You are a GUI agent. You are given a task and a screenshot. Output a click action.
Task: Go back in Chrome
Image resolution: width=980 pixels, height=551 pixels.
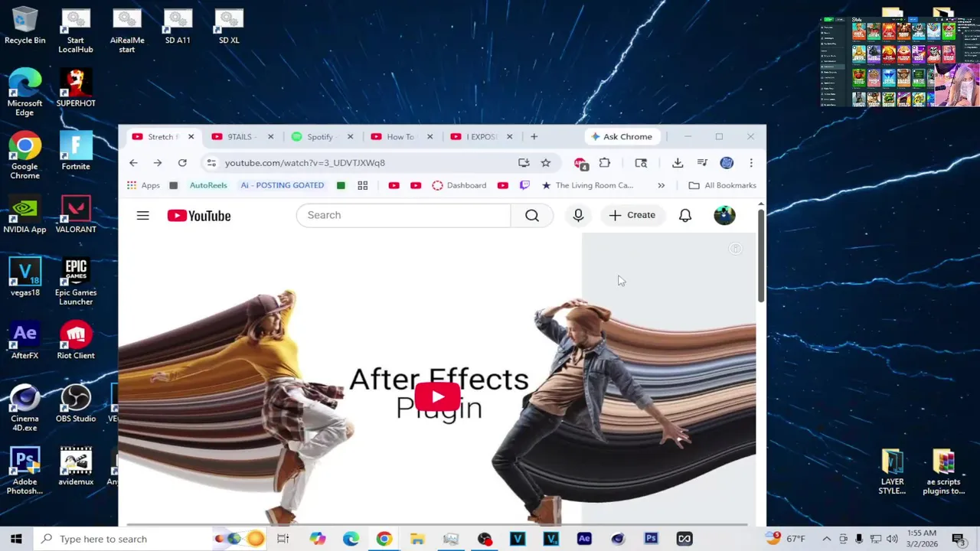[x=133, y=162]
